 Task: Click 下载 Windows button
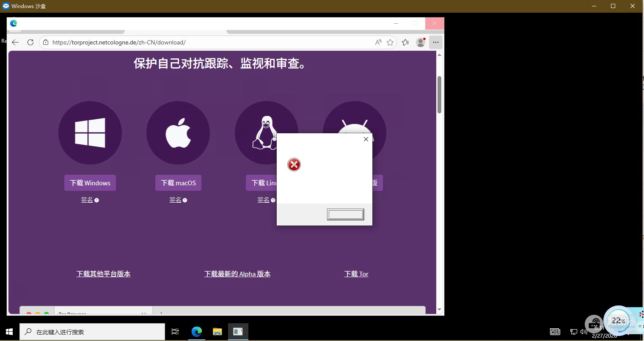coord(90,183)
